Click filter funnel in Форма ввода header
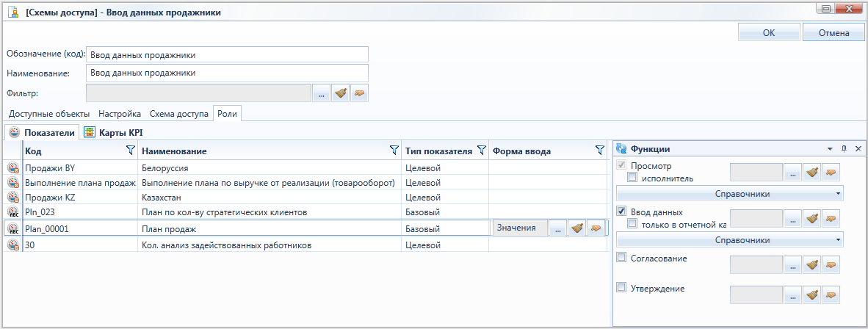The height and width of the screenshot is (329, 868). click(x=599, y=150)
